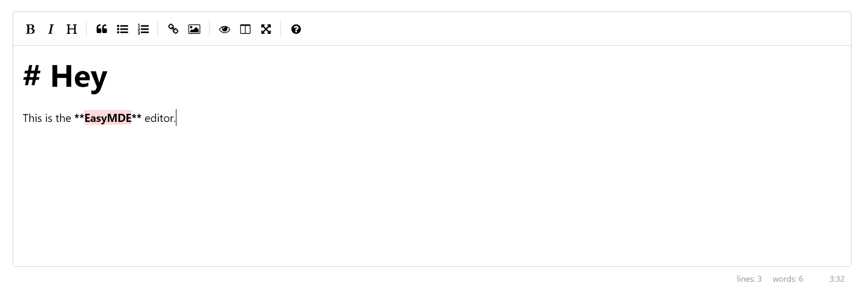Toggle bold formatting in toolbar

point(30,29)
